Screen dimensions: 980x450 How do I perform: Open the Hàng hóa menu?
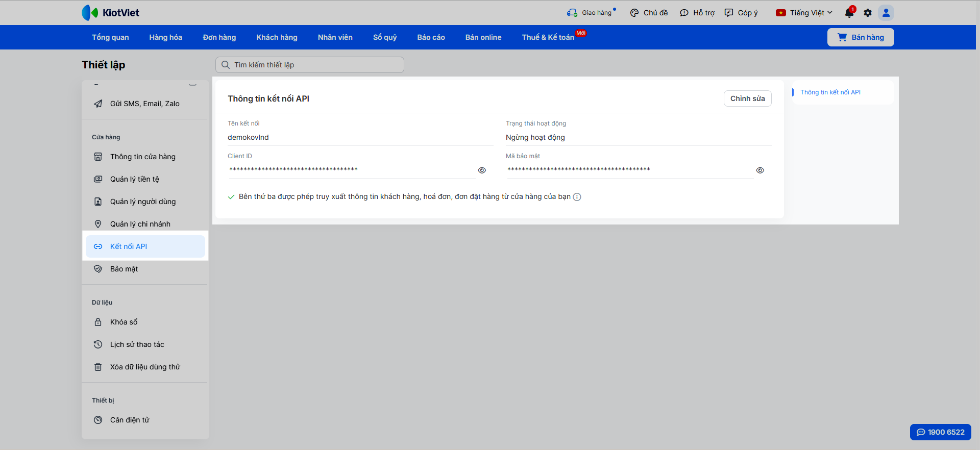pyautogui.click(x=166, y=37)
